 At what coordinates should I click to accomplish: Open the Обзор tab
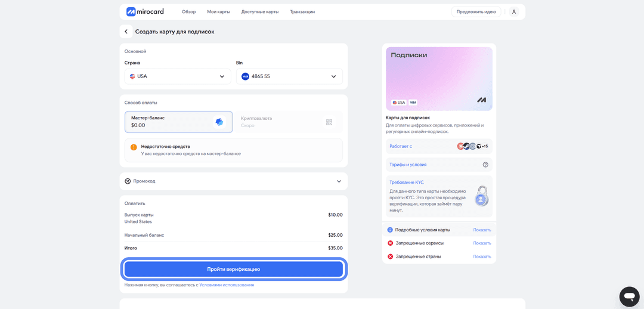pyautogui.click(x=189, y=12)
